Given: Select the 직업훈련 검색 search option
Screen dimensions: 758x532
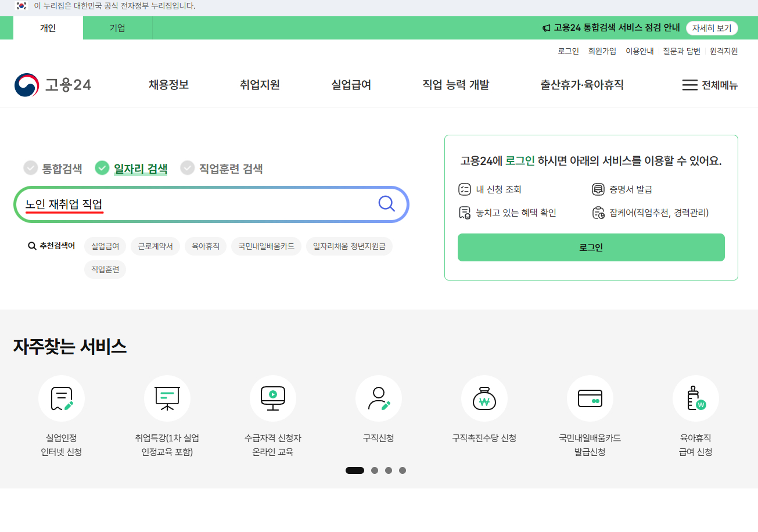Looking at the screenshot, I should pos(221,168).
